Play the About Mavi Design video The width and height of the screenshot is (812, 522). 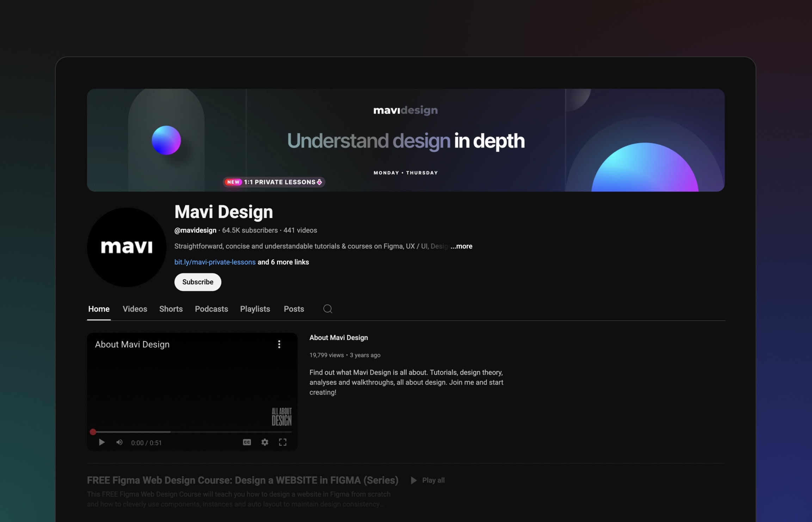101,442
